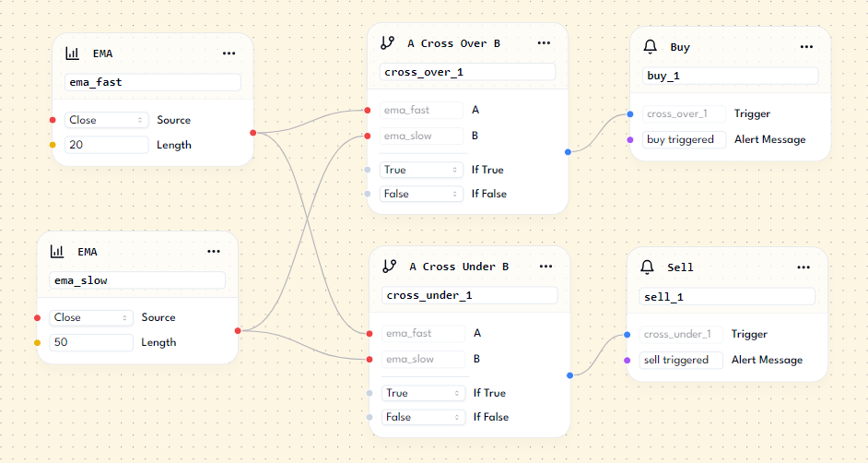Click the blue Trigger port on Sell node
Image resolution: width=868 pixels, height=463 pixels.
pos(627,335)
